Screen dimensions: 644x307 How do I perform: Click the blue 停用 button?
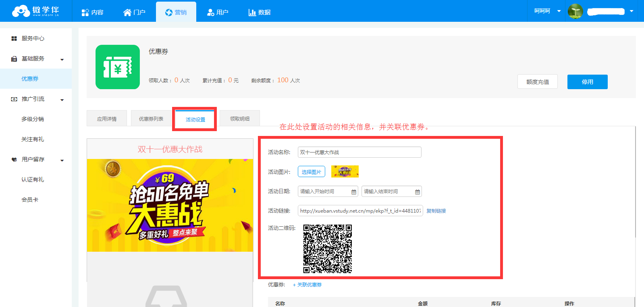click(588, 82)
